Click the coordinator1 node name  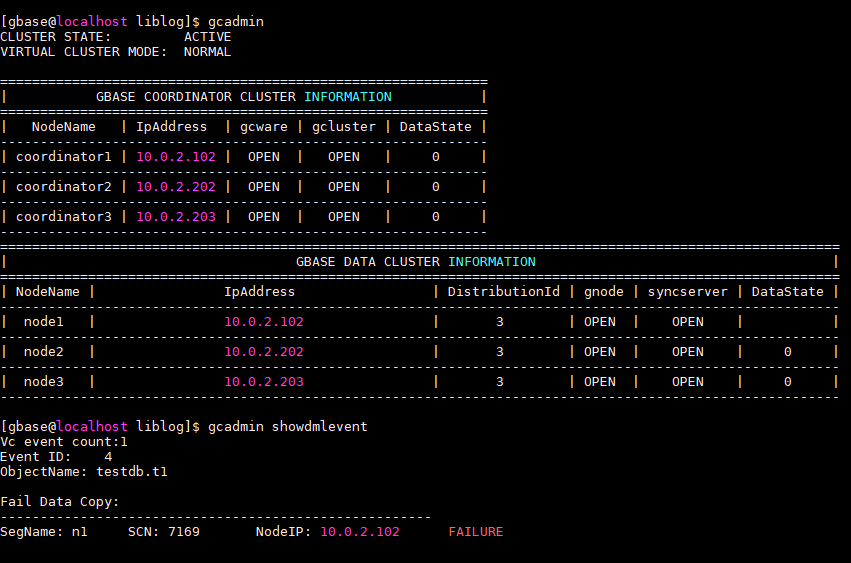coord(63,157)
